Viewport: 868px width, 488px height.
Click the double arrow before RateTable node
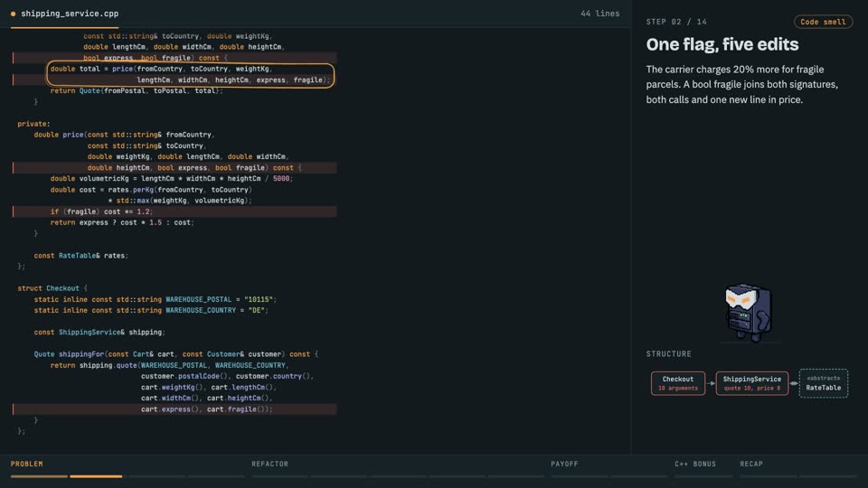[794, 383]
